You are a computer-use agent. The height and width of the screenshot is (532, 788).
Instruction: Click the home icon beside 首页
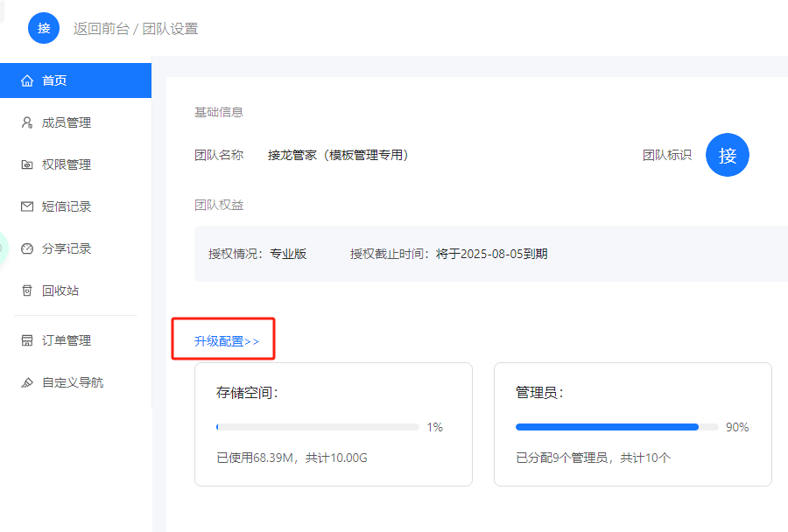click(x=27, y=80)
